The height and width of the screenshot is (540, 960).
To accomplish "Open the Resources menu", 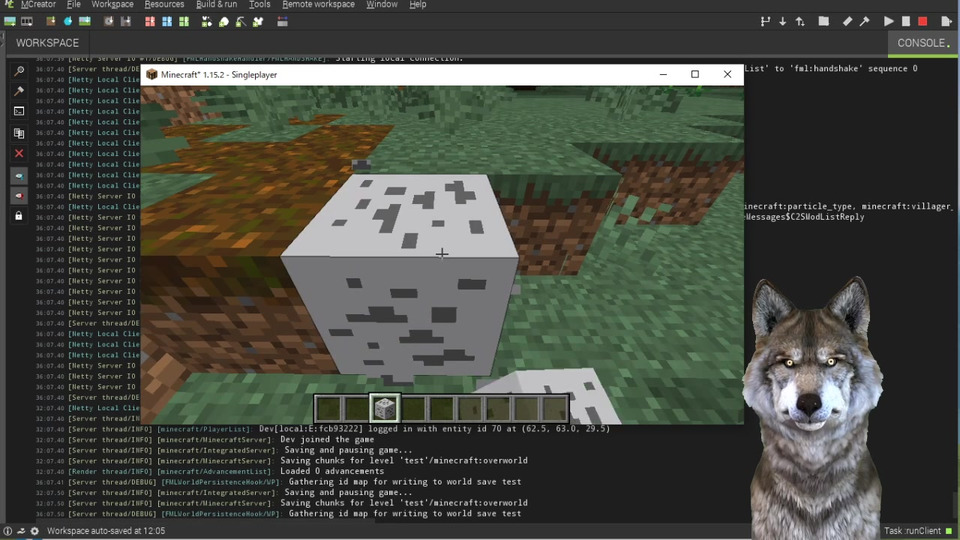I will [164, 4].
